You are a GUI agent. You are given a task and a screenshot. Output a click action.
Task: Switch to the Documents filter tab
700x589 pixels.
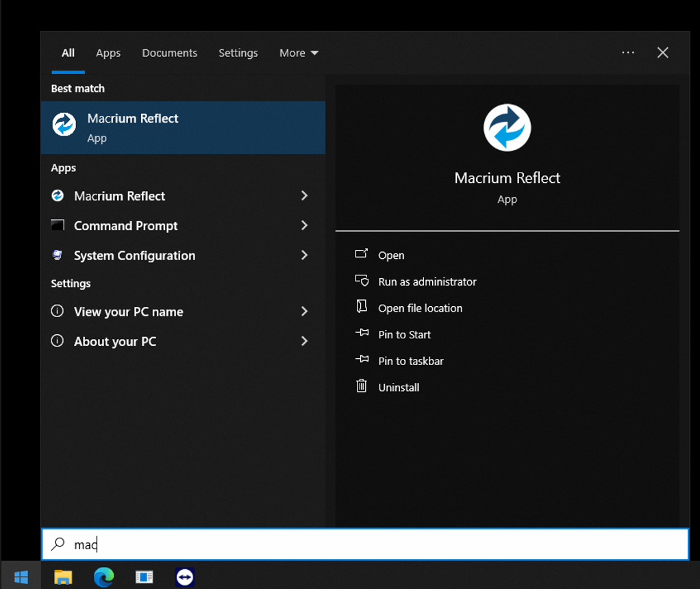169,53
